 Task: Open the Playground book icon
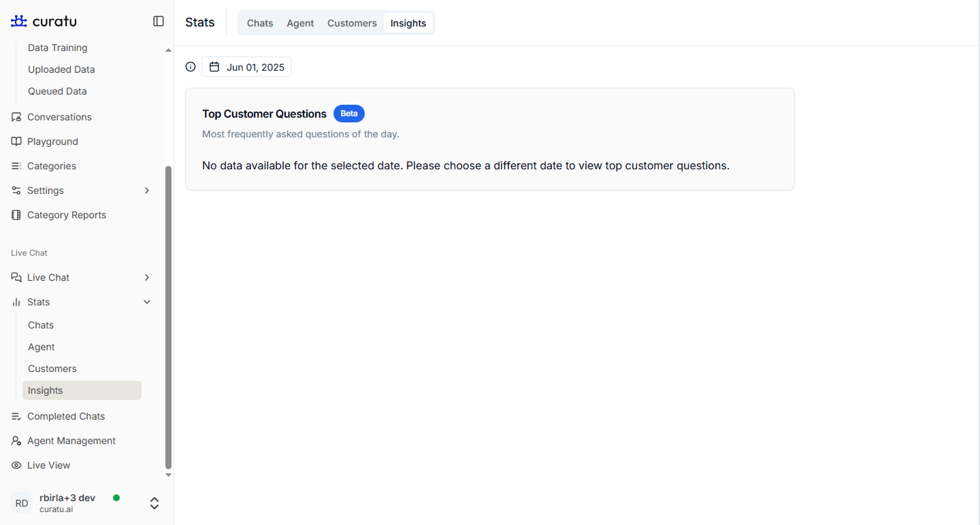tap(16, 141)
